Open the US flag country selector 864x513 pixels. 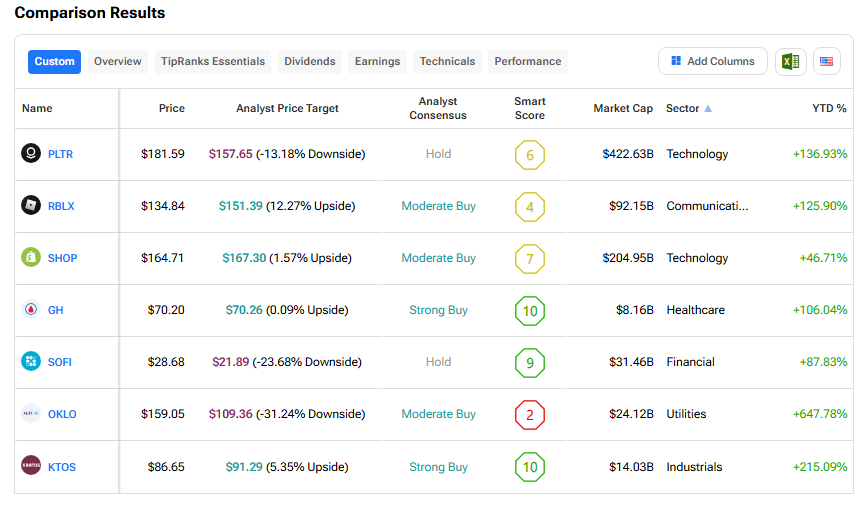(x=826, y=61)
